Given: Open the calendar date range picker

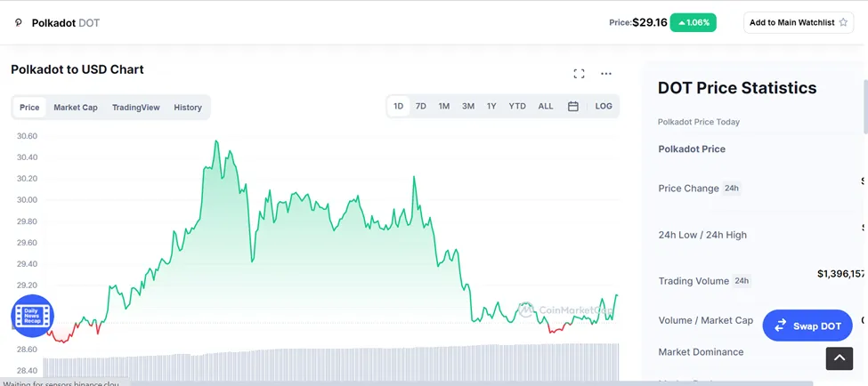Looking at the screenshot, I should point(573,106).
